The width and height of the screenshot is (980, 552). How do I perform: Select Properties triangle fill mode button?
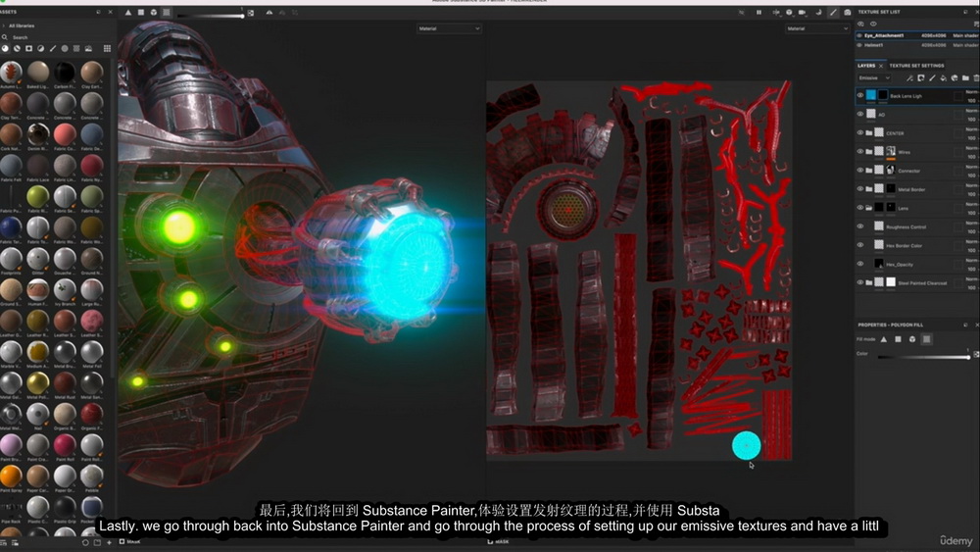pos(884,339)
